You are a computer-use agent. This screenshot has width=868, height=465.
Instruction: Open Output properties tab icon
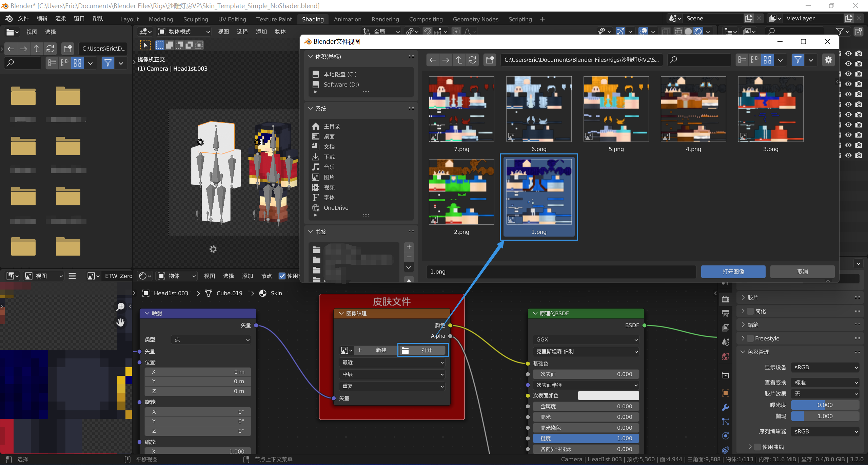[x=726, y=313]
